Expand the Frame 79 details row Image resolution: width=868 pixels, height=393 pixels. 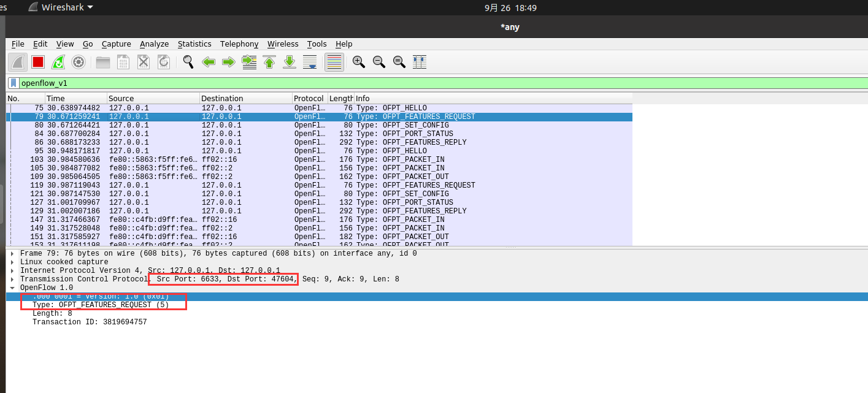click(x=12, y=253)
